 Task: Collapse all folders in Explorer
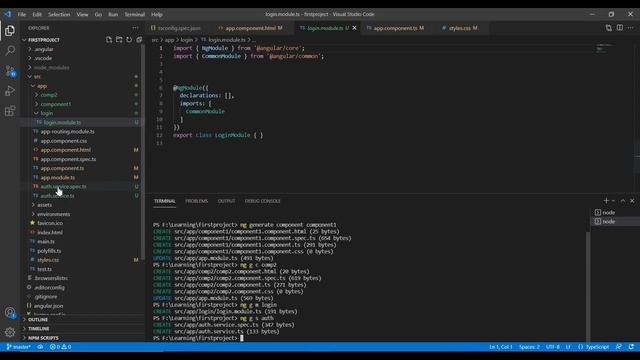(x=139, y=40)
